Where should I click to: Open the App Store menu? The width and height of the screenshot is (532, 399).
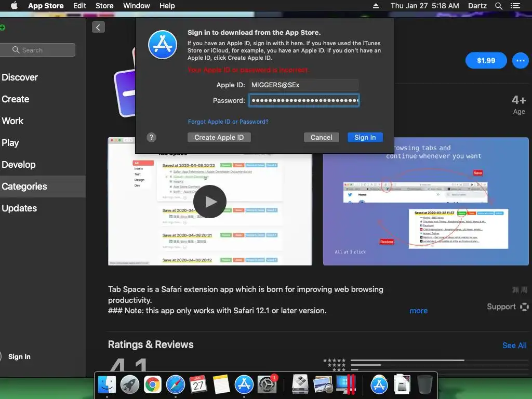[x=46, y=6]
